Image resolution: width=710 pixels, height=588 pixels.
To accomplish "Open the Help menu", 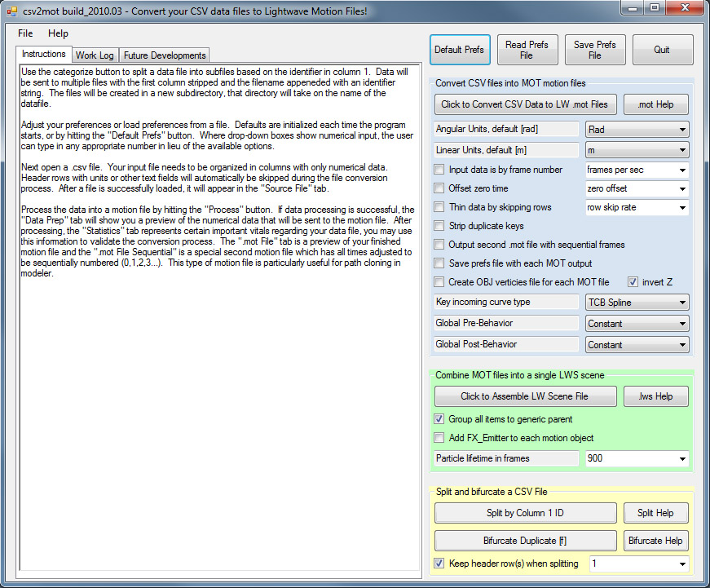I will (58, 33).
